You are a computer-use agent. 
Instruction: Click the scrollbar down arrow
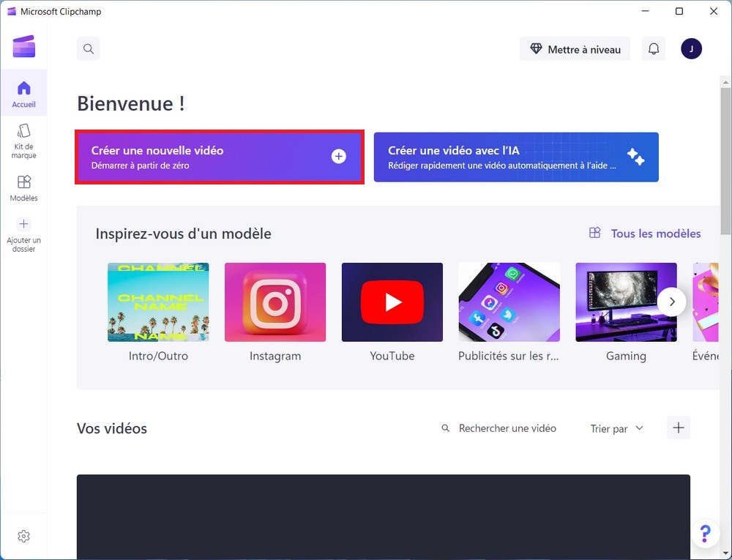[725, 554]
